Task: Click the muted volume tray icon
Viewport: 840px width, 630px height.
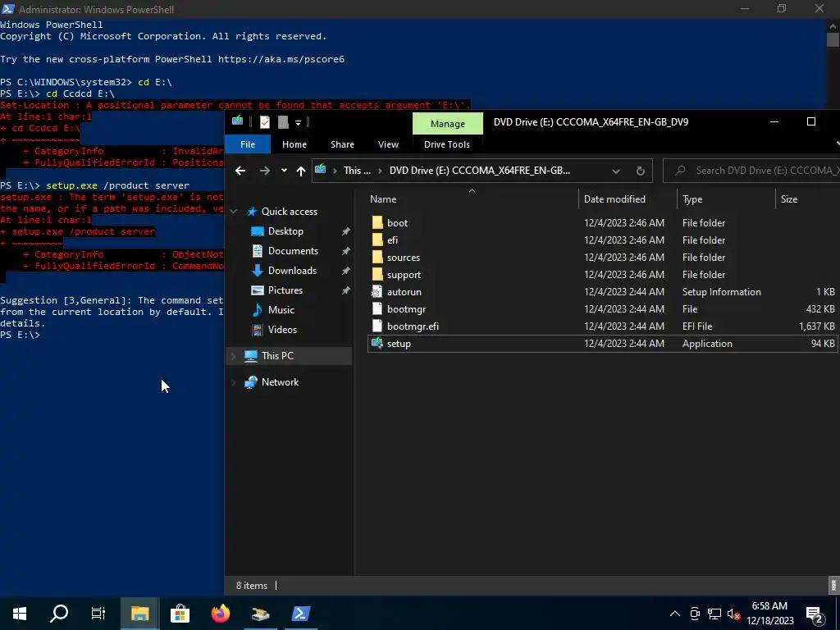Action: click(734, 614)
